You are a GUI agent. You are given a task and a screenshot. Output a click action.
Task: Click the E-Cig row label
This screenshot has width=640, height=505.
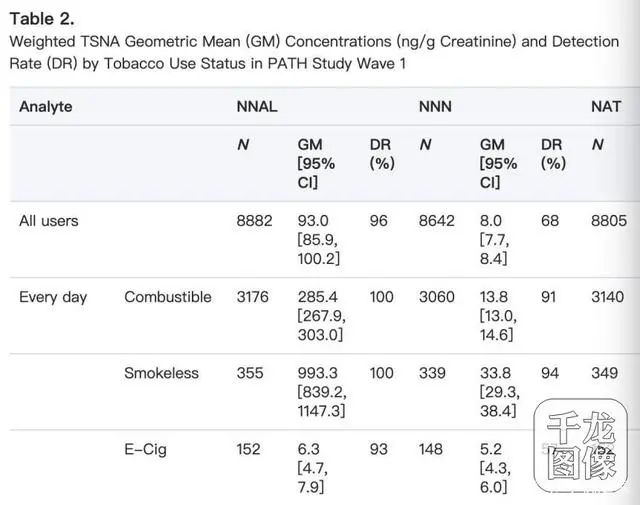click(145, 449)
